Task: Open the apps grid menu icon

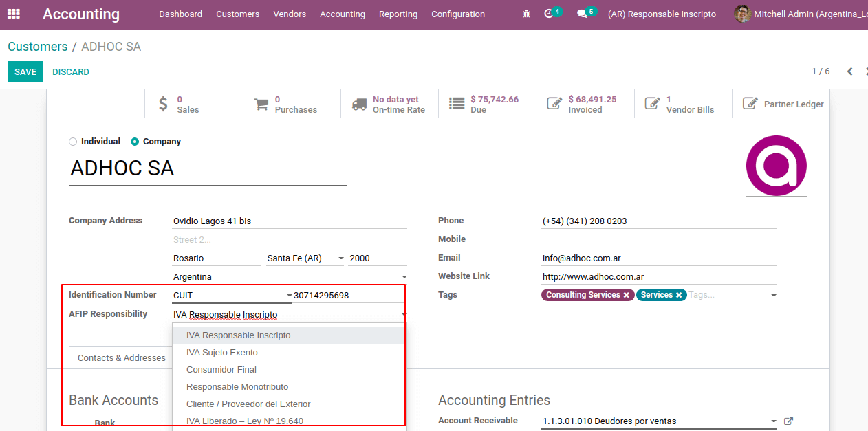Action: (14, 14)
